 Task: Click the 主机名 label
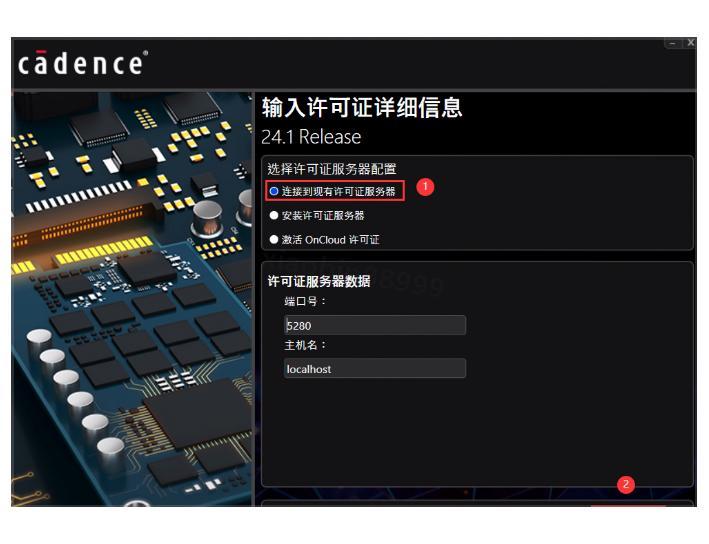[305, 345]
